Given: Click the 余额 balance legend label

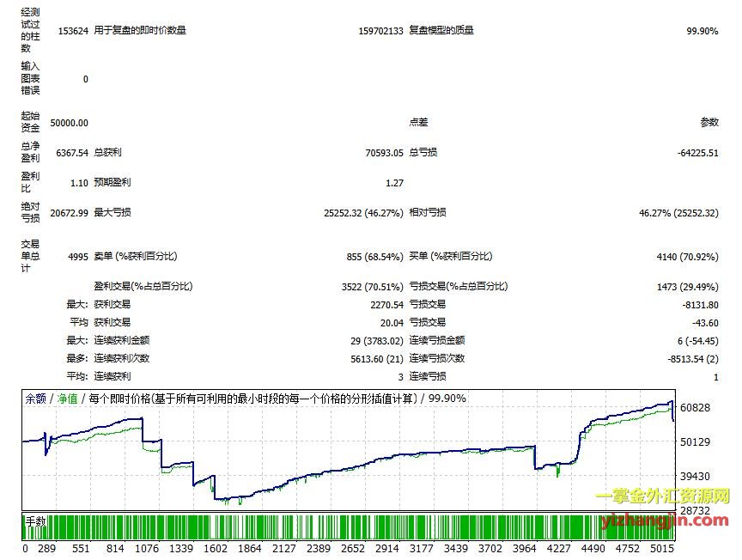Looking at the screenshot, I should pyautogui.click(x=35, y=399).
